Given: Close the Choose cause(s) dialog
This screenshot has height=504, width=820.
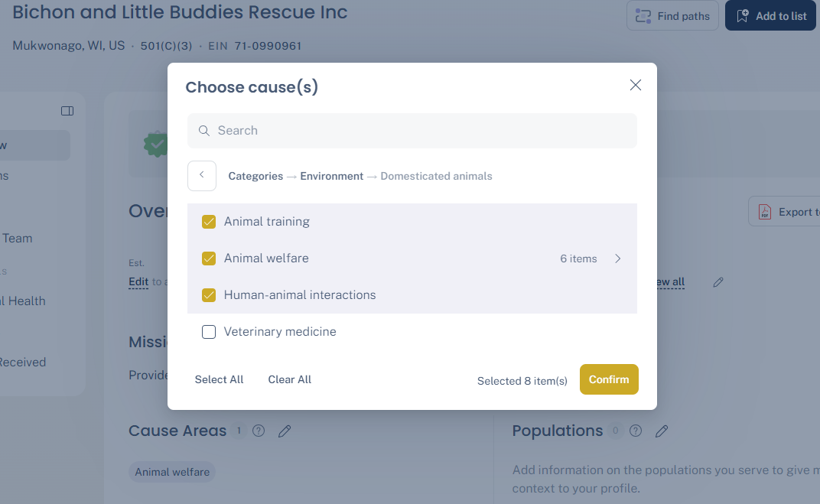Looking at the screenshot, I should point(635,86).
